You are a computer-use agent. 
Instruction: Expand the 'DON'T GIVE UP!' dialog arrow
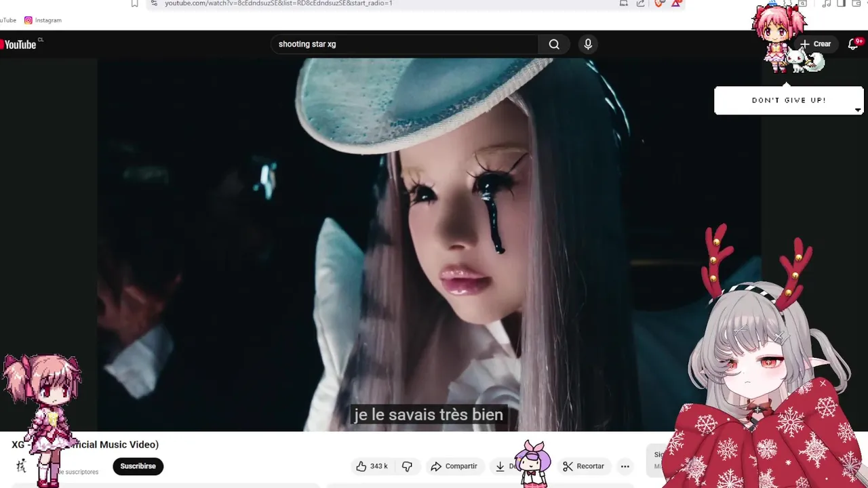tap(858, 110)
